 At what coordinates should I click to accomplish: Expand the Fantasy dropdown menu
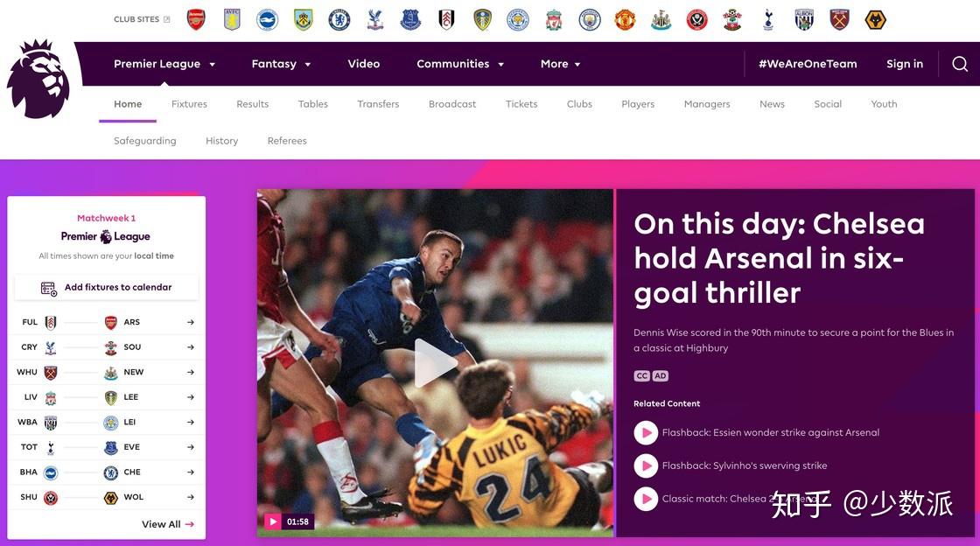pyautogui.click(x=281, y=64)
